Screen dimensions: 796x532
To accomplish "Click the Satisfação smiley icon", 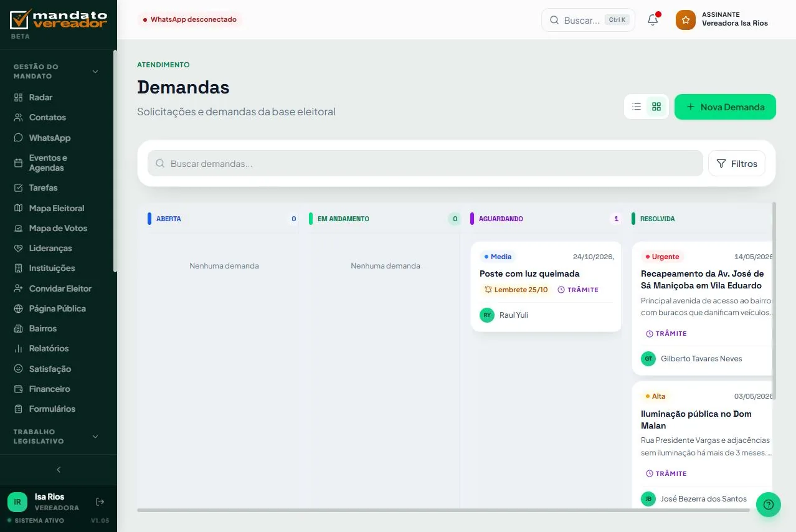I will (18, 369).
